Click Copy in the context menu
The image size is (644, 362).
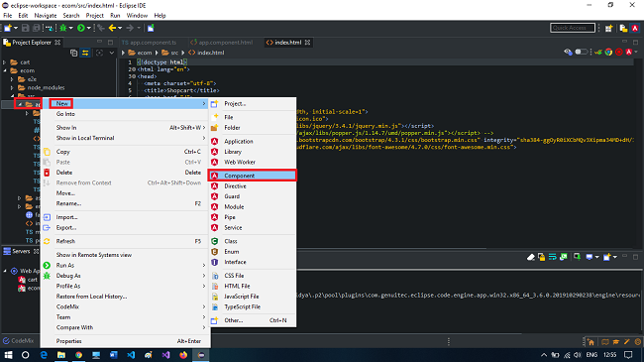click(x=125, y=152)
